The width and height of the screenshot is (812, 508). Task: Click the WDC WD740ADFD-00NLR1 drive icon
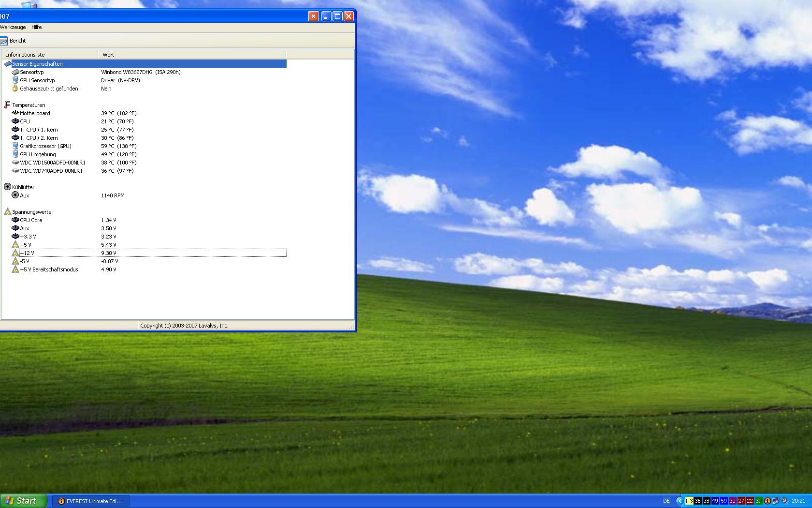[x=15, y=171]
